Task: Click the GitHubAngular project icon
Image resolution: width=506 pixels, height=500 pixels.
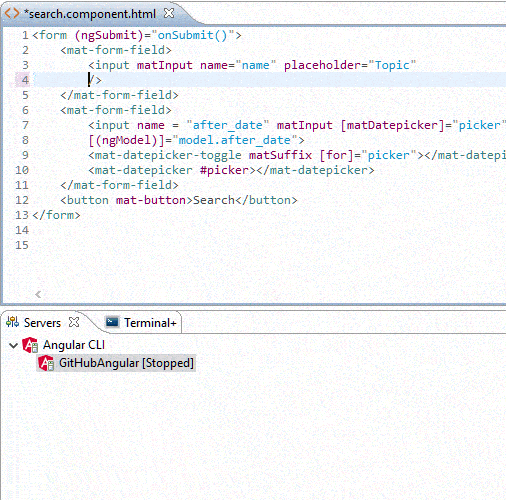Action: point(46,363)
